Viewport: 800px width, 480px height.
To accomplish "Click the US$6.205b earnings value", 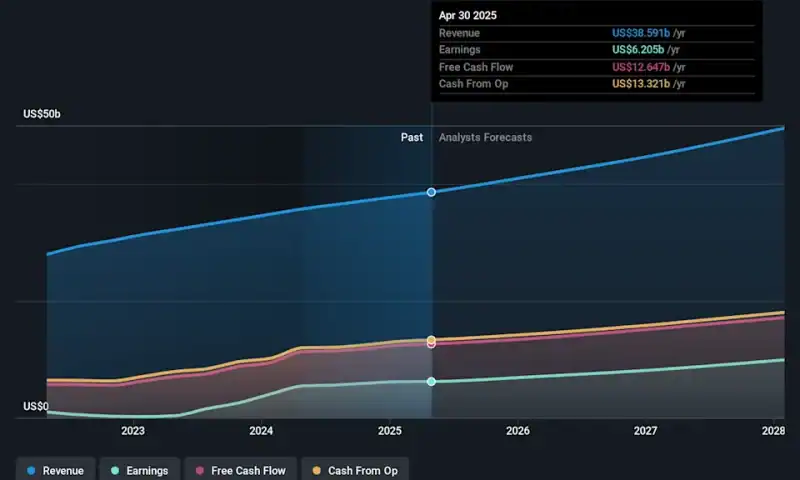I will [x=638, y=49].
